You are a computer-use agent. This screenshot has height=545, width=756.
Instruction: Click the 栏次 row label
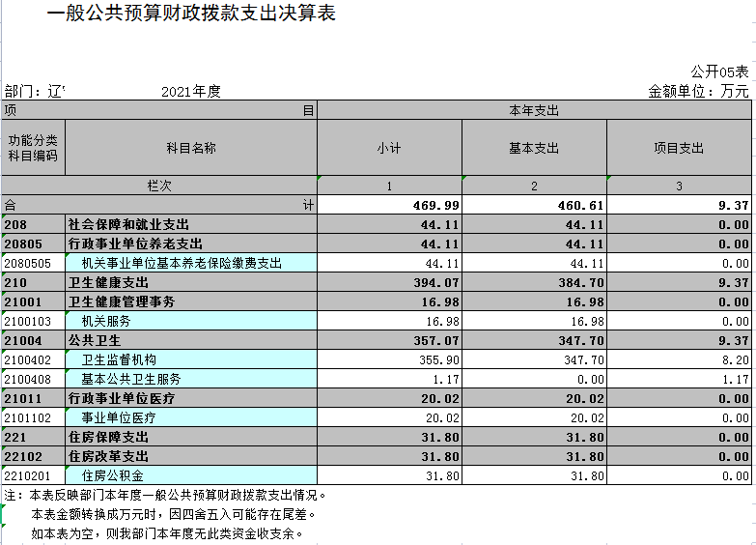click(159, 186)
